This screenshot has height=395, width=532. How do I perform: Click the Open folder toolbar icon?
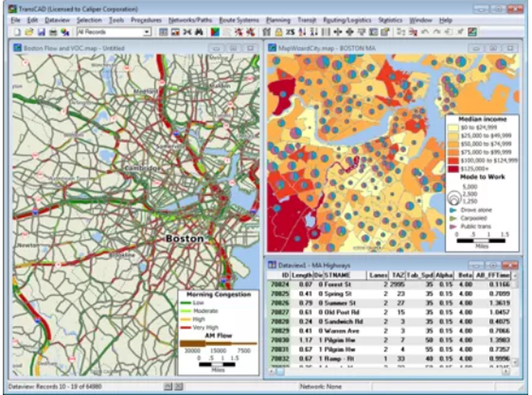tap(29, 32)
